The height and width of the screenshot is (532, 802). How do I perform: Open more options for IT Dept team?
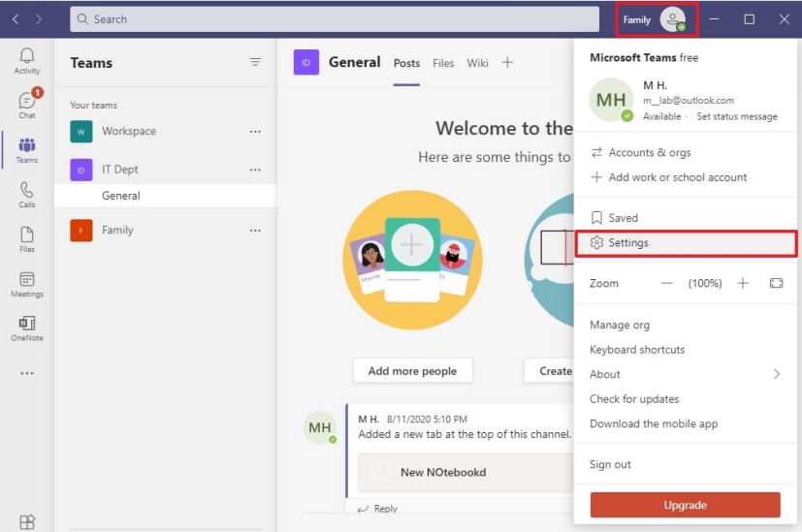coord(255,170)
